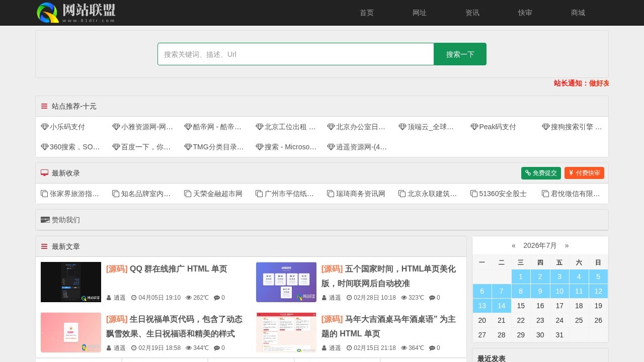Open the 网址 nav item
The image size is (644, 362).
420,13
